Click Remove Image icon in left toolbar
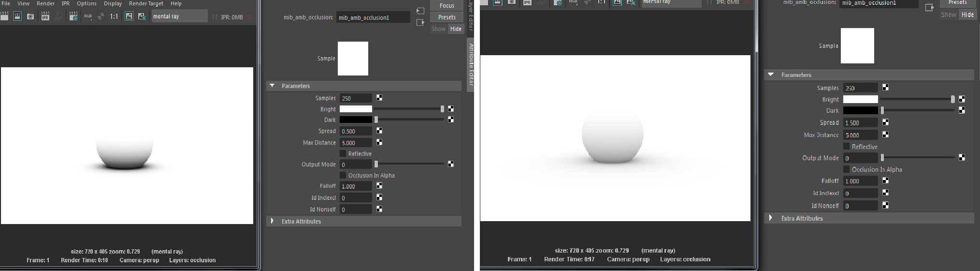This screenshot has height=271, width=980. [142, 16]
